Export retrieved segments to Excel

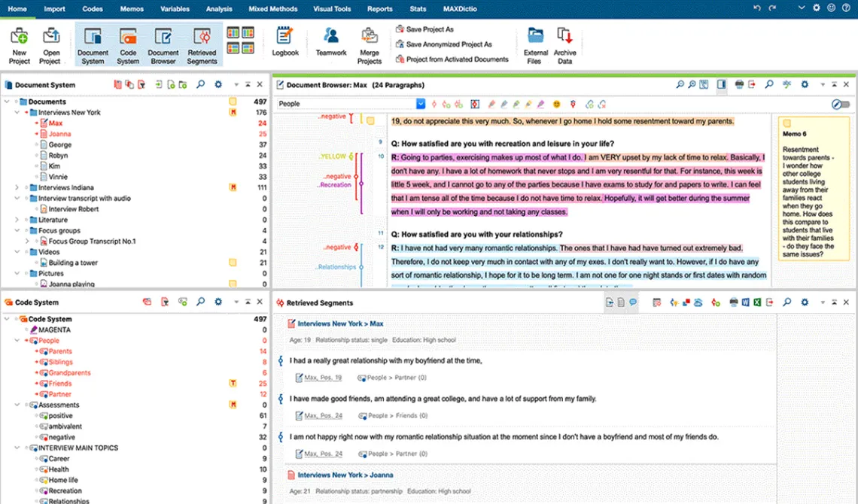point(757,302)
